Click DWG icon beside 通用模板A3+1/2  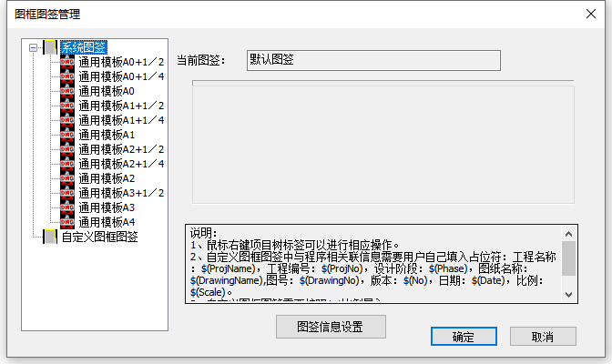coord(67,193)
